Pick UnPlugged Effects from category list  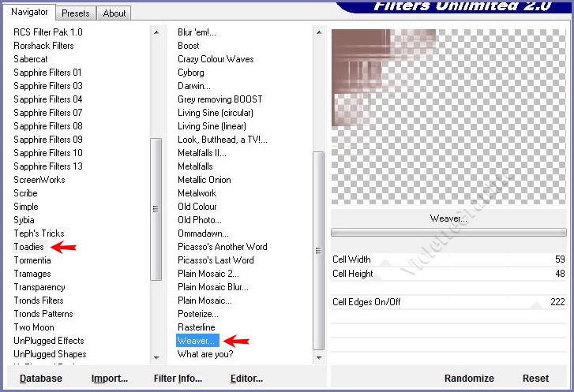pyautogui.click(x=49, y=341)
